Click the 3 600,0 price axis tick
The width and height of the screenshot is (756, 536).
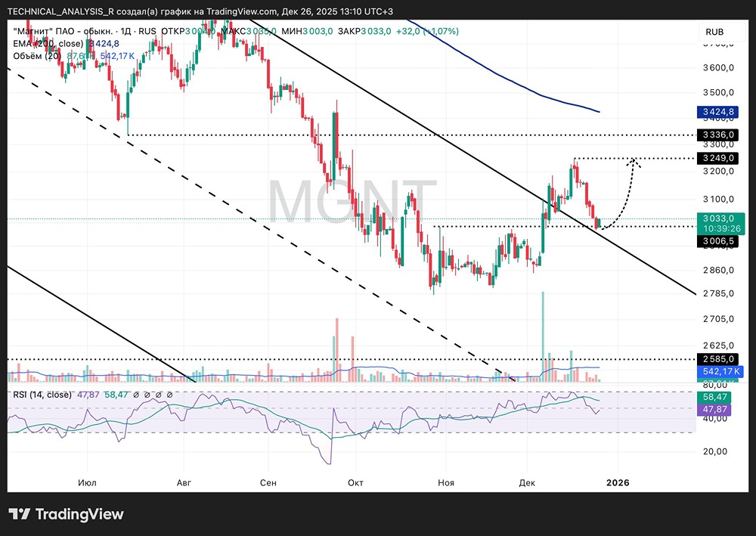pyautogui.click(x=718, y=67)
